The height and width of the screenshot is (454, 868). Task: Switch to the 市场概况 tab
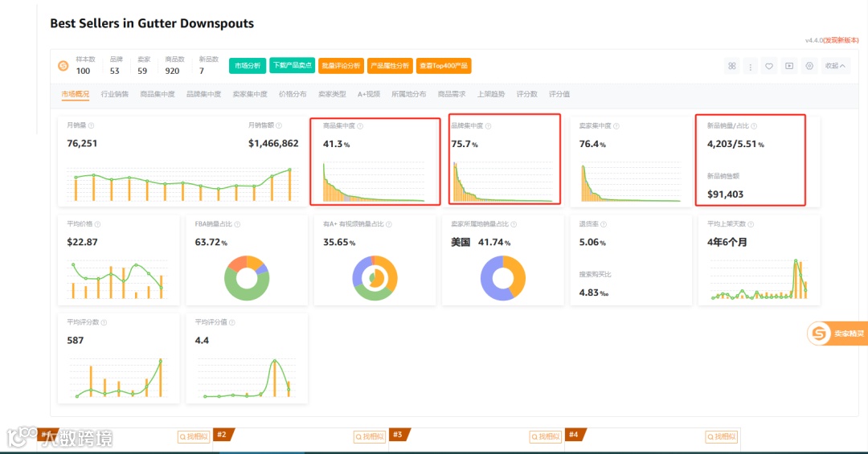click(x=76, y=94)
